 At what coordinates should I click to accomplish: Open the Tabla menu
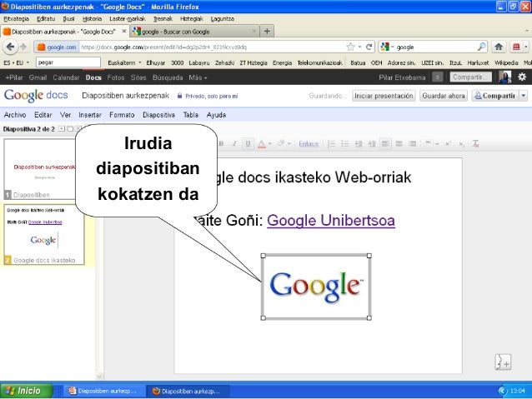coord(191,115)
